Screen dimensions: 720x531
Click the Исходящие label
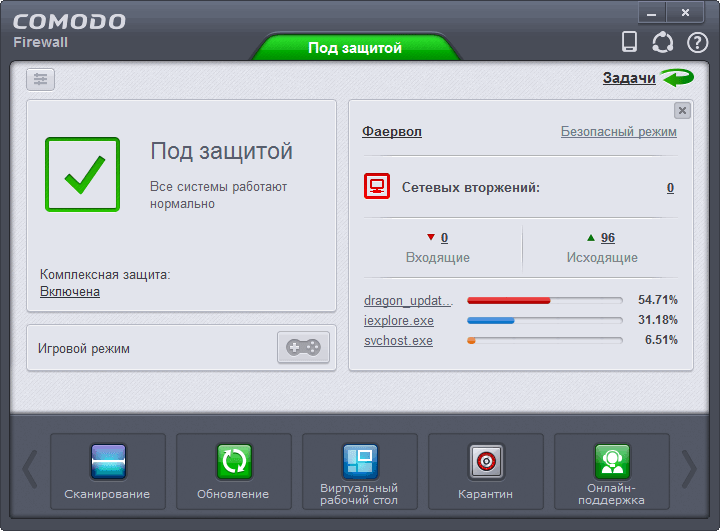tap(602, 257)
